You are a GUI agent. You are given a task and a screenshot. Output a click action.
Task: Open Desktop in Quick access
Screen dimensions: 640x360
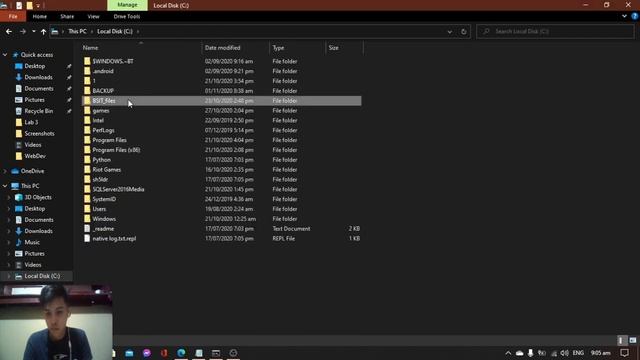click(x=34, y=66)
